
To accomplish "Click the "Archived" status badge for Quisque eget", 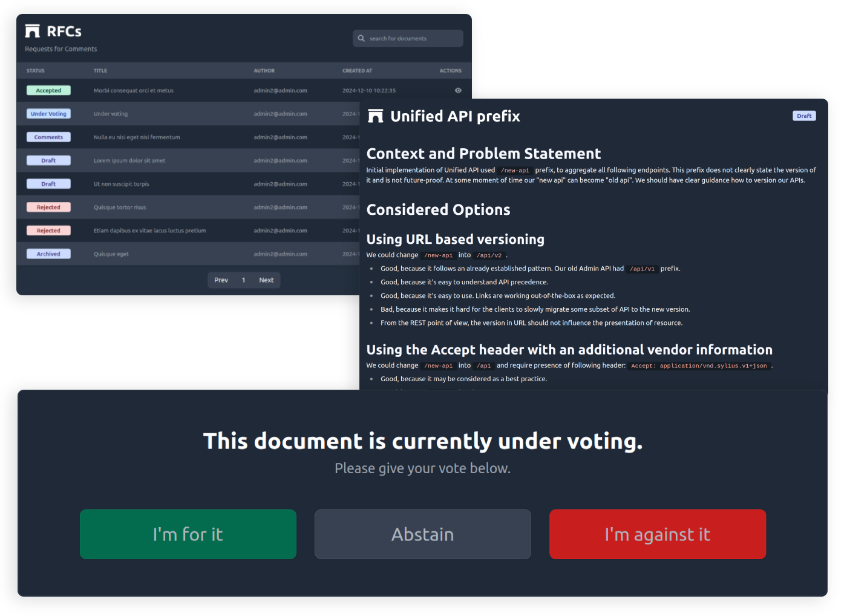I will coord(48,254).
